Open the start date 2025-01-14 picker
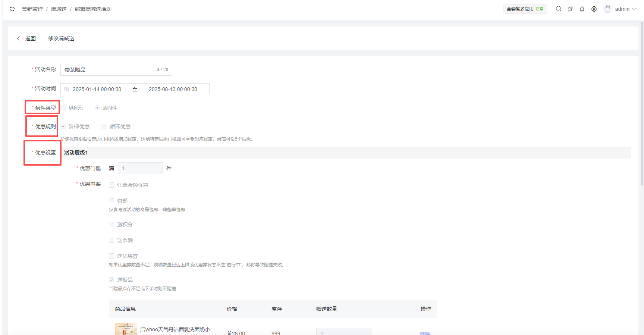The image size is (644, 335). coord(97,89)
